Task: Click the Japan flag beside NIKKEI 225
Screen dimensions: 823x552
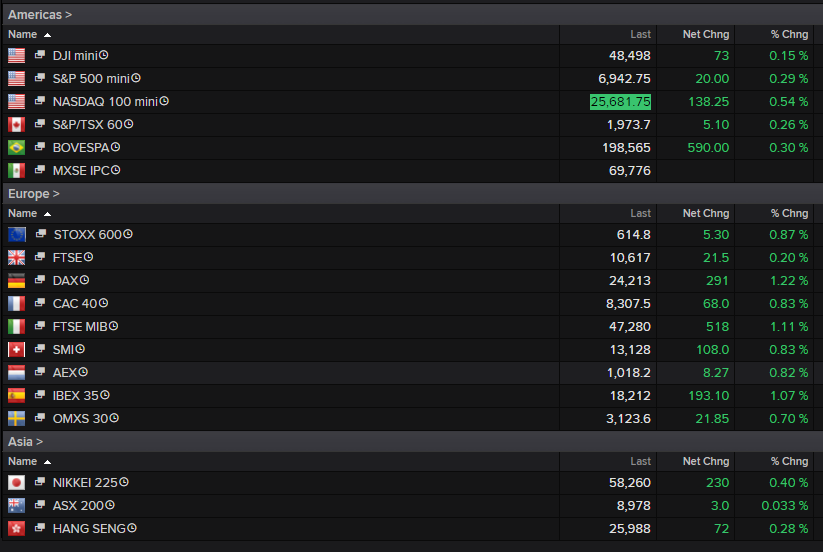Action: [16, 483]
